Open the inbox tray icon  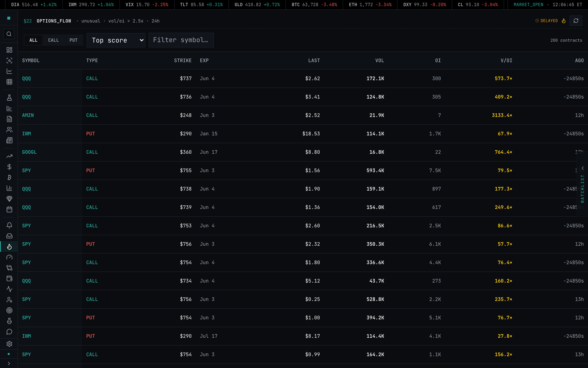9,236
